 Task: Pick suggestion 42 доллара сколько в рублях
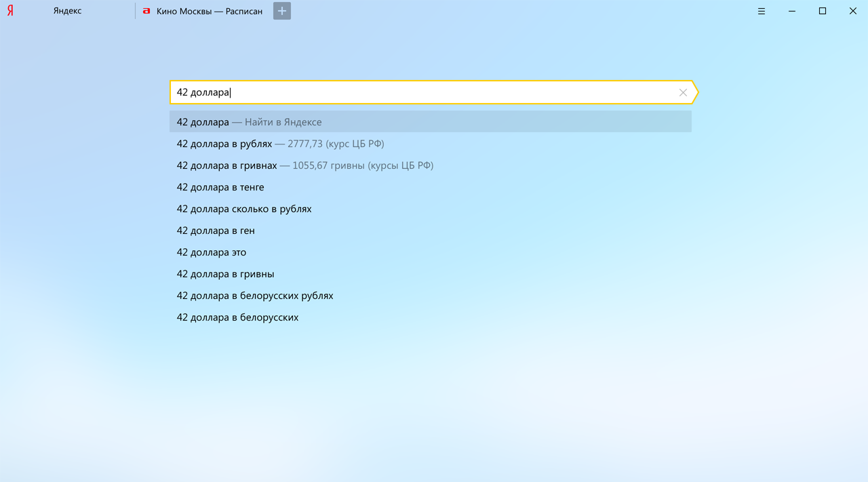tap(431, 209)
